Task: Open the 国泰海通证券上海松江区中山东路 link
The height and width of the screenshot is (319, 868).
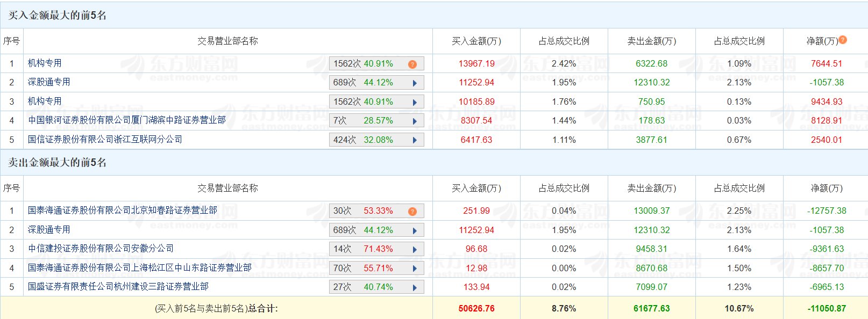Action: pyautogui.click(x=140, y=267)
